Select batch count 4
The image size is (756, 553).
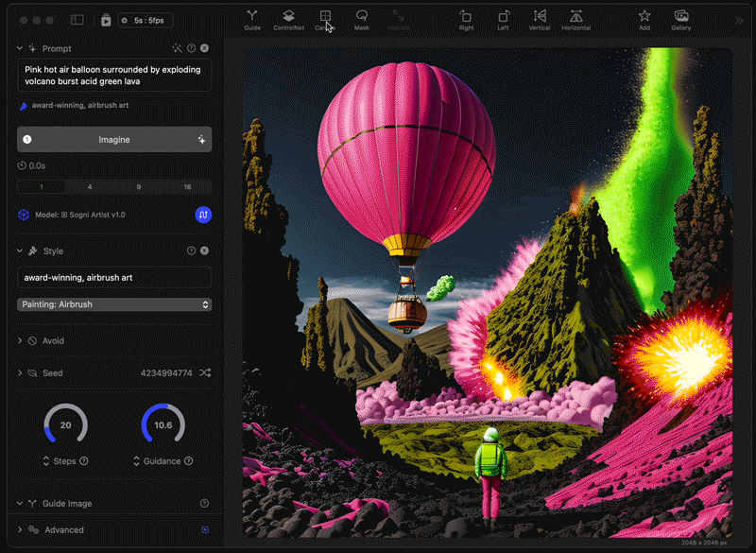pyautogui.click(x=90, y=187)
